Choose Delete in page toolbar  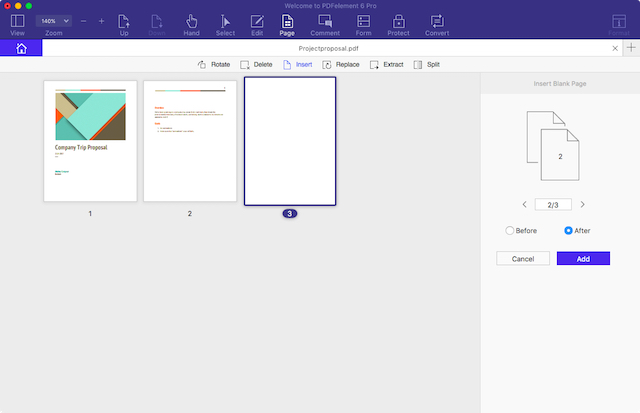256,64
